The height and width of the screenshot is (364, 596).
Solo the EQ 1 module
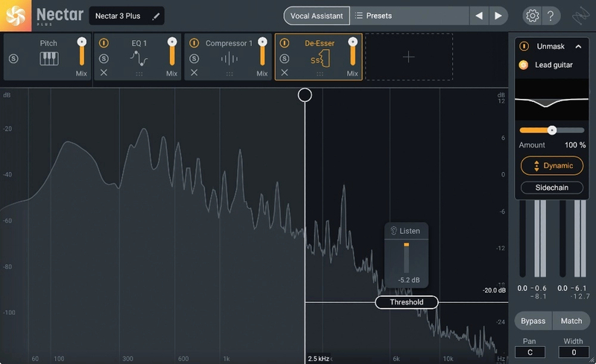pos(104,59)
